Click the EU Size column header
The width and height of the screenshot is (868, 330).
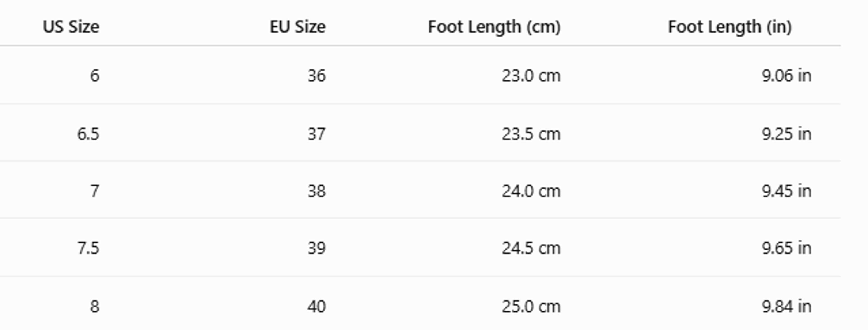click(297, 27)
